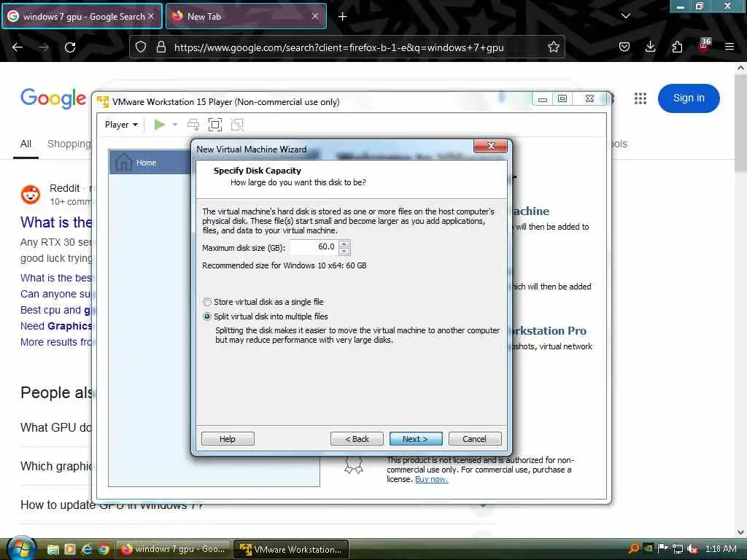Image resolution: width=747 pixels, height=560 pixels.
Task: Bookmark this page with the star
Action: tap(553, 47)
